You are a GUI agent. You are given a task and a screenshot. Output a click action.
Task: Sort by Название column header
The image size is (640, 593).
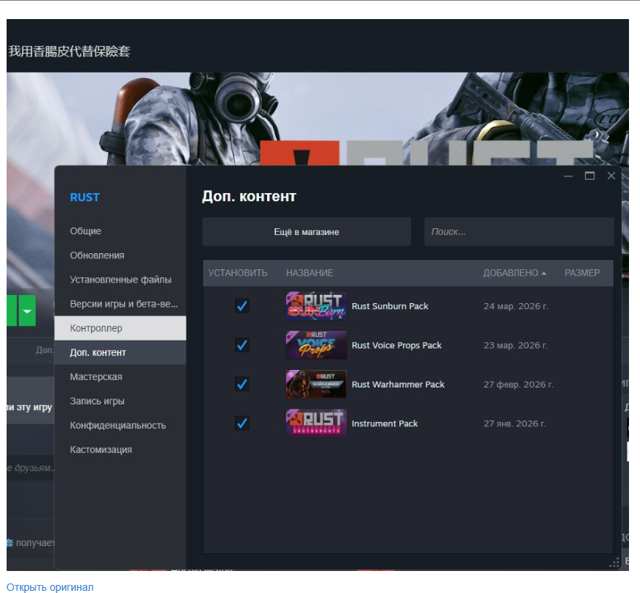pos(309,273)
